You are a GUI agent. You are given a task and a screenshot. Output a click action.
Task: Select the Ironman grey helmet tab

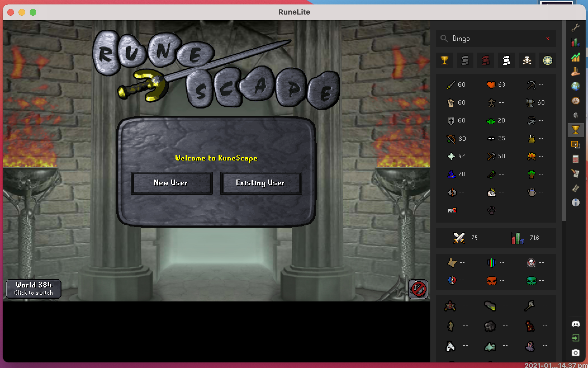tap(465, 60)
